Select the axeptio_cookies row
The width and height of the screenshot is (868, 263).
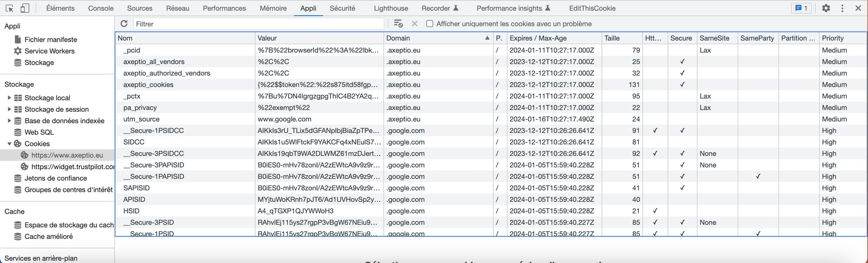pos(491,85)
